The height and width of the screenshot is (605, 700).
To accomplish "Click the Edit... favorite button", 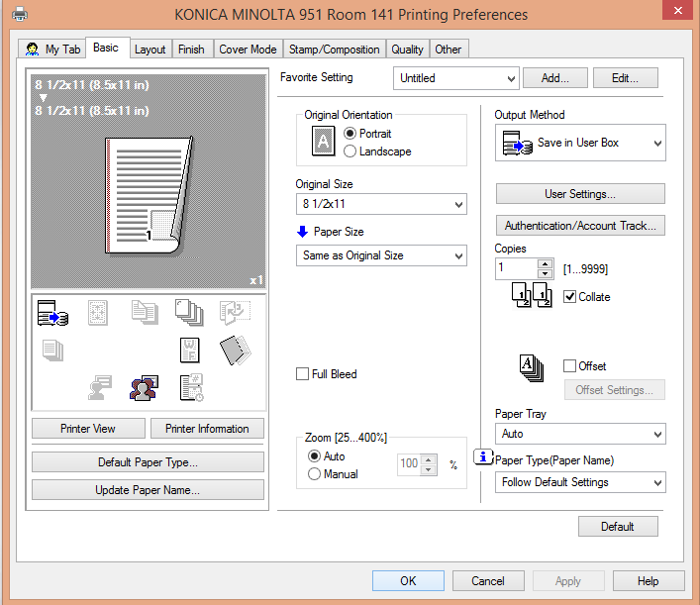I will click(x=625, y=78).
